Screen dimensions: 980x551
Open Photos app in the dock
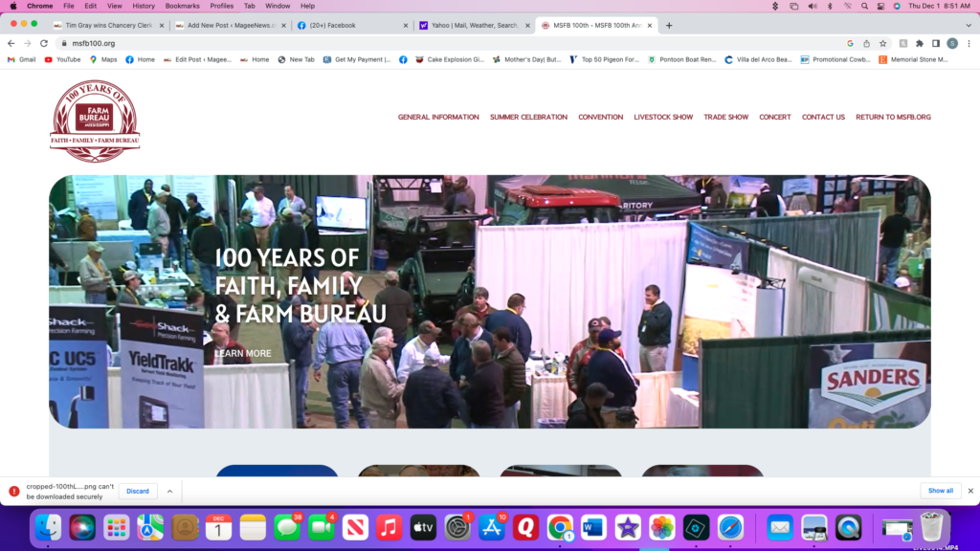(662, 527)
